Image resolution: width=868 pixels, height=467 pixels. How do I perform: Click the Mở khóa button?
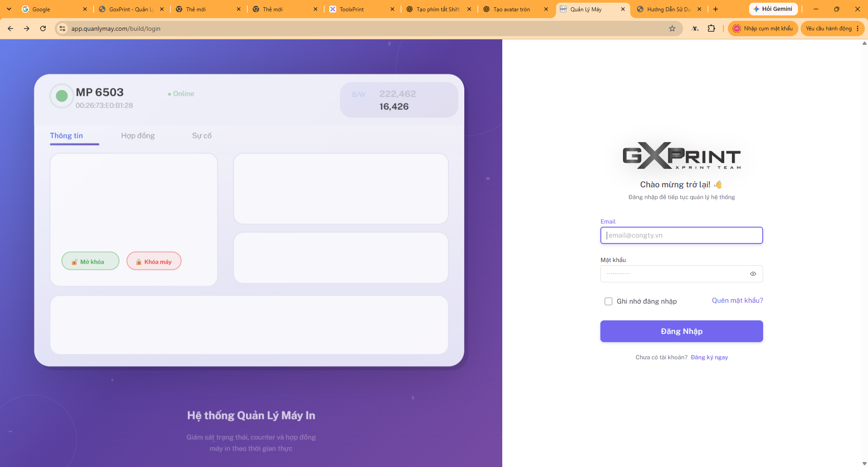[x=90, y=261]
